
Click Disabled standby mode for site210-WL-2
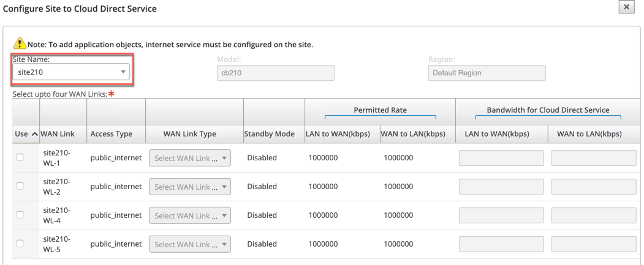(x=262, y=187)
